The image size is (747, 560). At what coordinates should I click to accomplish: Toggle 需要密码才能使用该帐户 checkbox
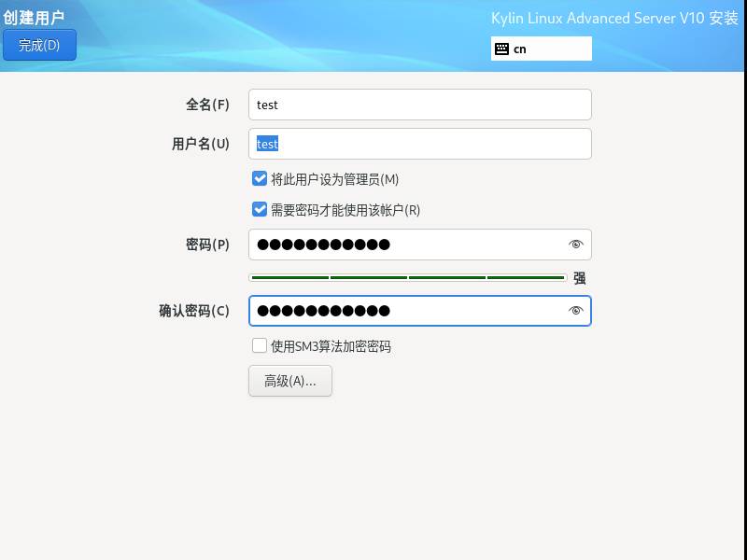click(260, 210)
